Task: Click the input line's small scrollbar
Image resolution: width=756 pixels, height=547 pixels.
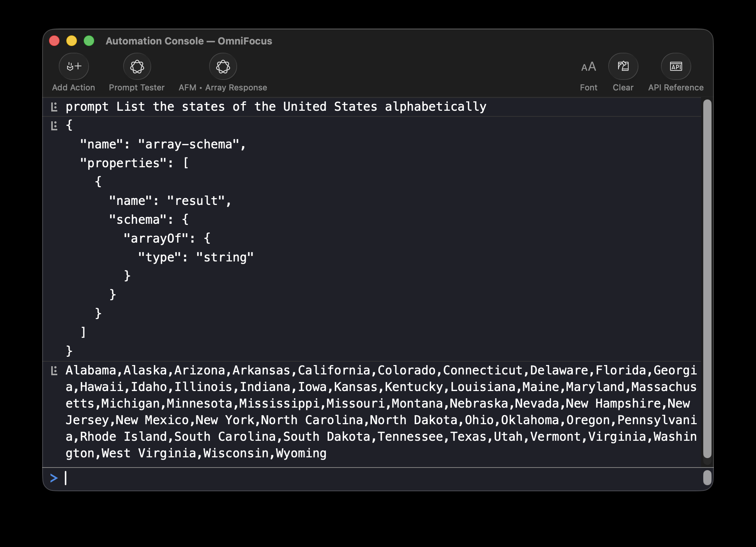Action: (x=707, y=478)
